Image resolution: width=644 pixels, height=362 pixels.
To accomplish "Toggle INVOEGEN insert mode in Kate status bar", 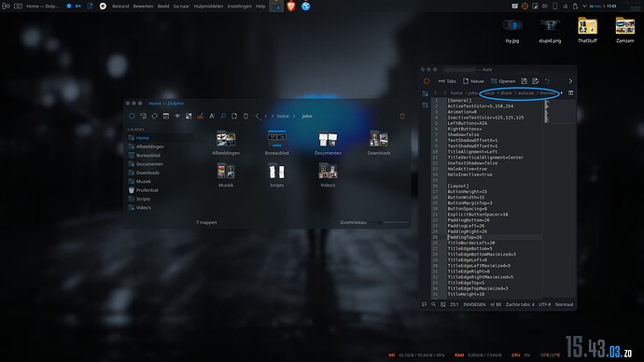I will (x=474, y=304).
